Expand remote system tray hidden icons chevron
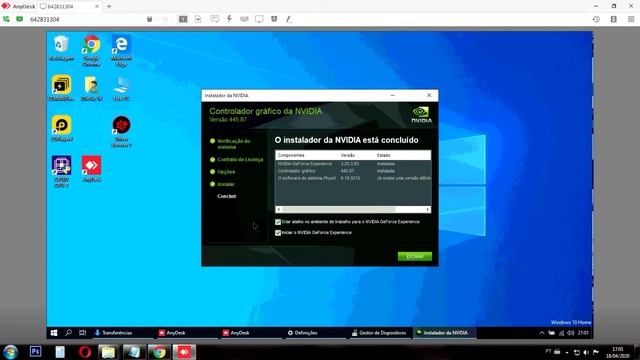640x360 pixels. coord(542,333)
